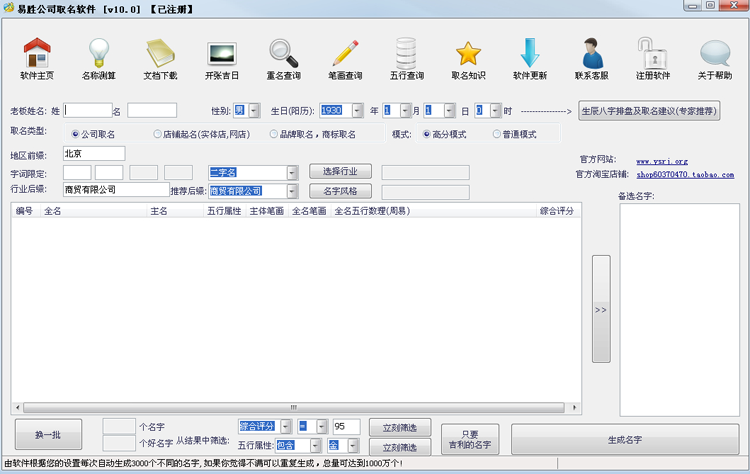Sort by the 主名 column header
This screenshot has width=750, height=474.
tap(175, 211)
